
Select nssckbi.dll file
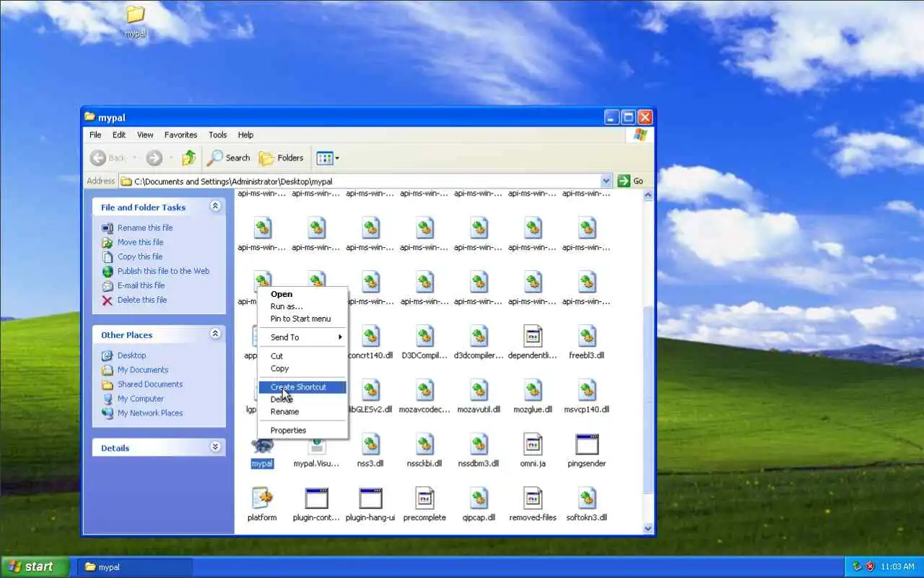coord(425,451)
